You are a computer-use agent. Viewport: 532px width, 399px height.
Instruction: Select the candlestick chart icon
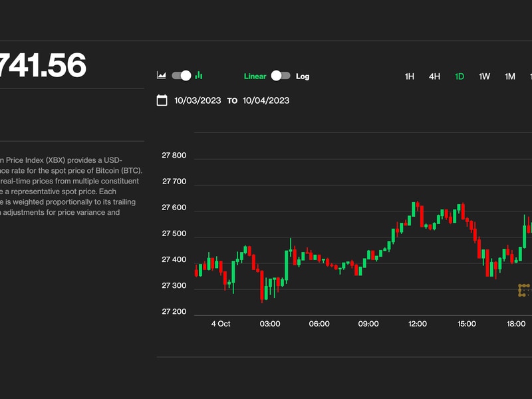tap(199, 76)
